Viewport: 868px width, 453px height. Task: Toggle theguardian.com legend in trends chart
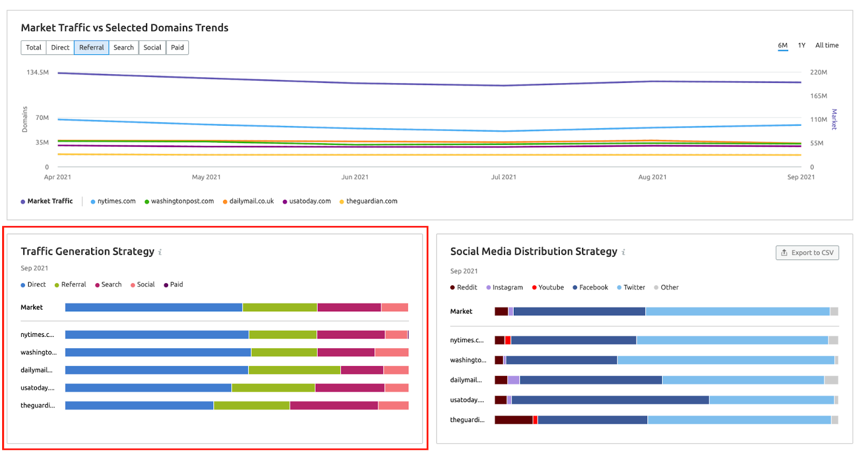point(368,201)
